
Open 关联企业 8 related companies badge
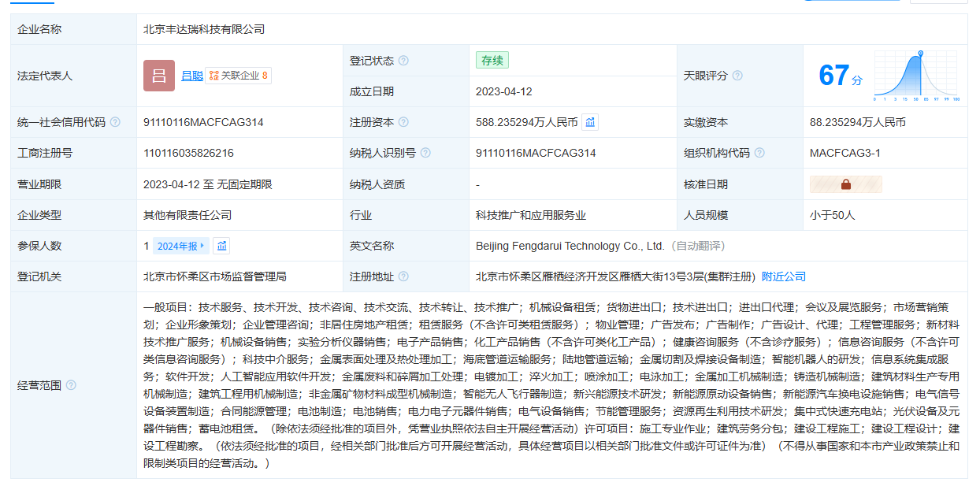239,76
